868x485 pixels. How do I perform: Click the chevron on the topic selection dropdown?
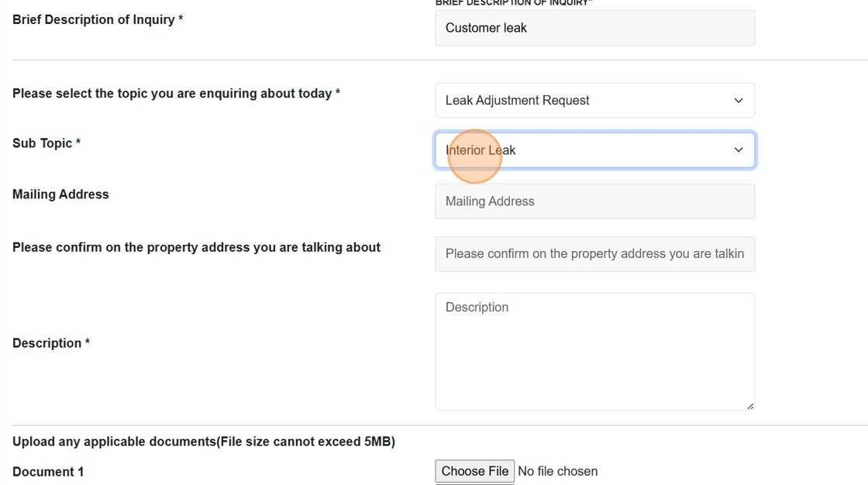[x=738, y=100]
